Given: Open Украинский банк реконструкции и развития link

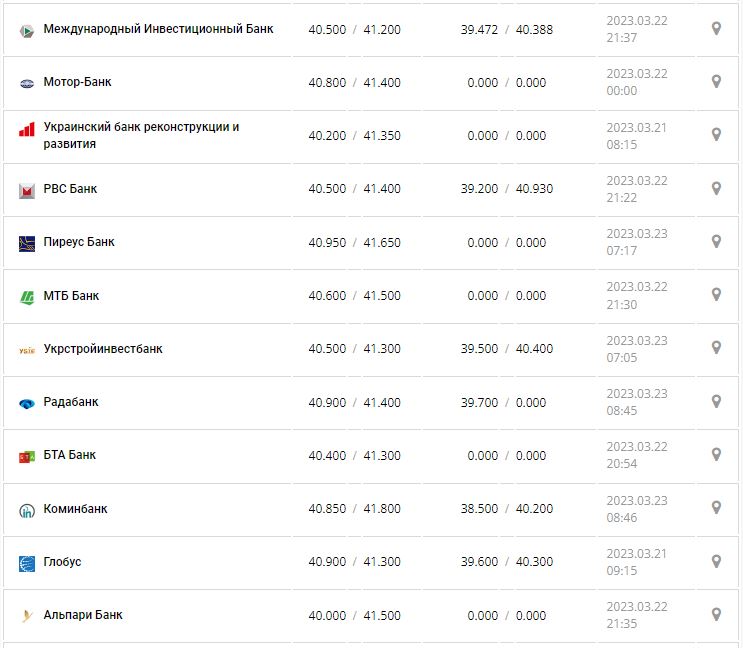Looking at the screenshot, I should pyautogui.click(x=141, y=135).
